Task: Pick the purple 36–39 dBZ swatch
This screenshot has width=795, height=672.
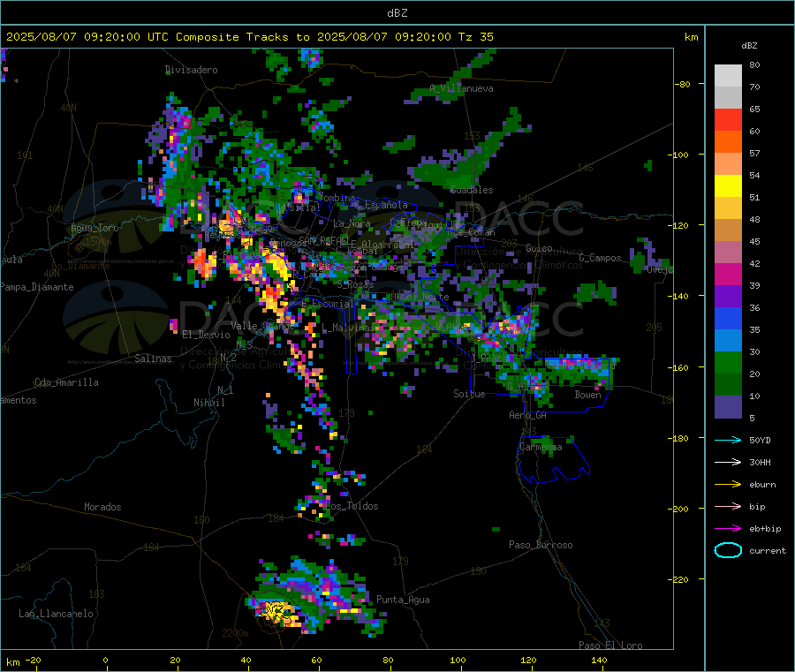Action: [728, 297]
